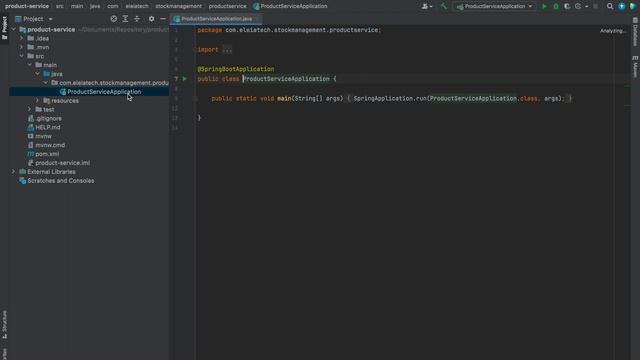The height and width of the screenshot is (360, 640).
Task: Expand the test folder
Action: [29, 109]
